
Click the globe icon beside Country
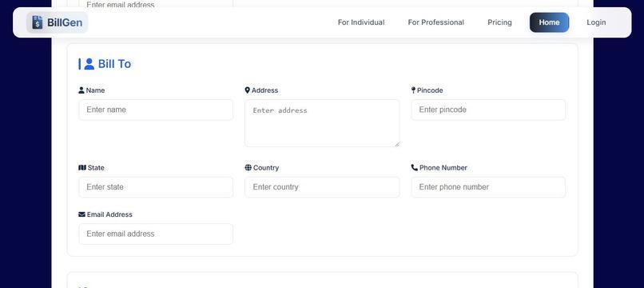(x=248, y=167)
